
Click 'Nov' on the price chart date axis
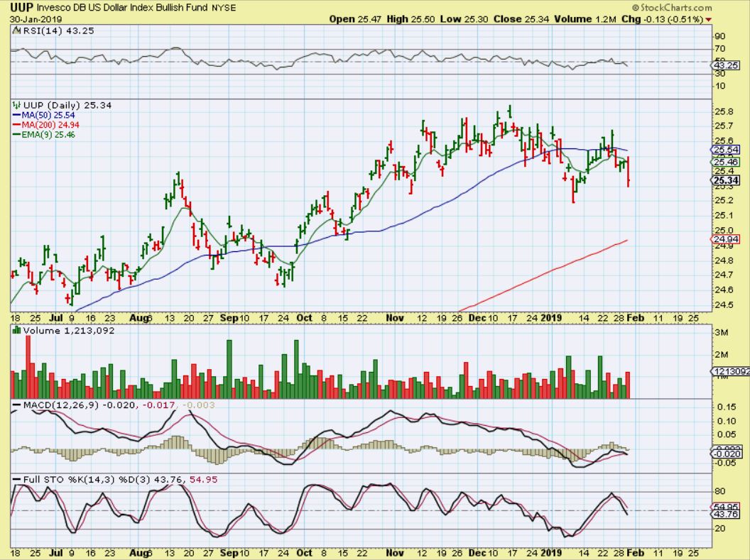395,318
